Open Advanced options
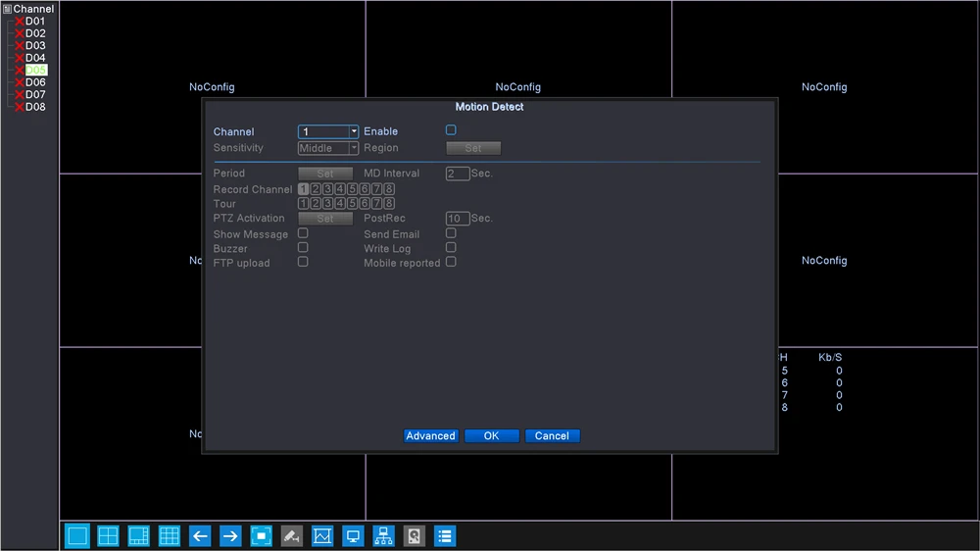Screen dimensions: 980x551 (x=430, y=436)
